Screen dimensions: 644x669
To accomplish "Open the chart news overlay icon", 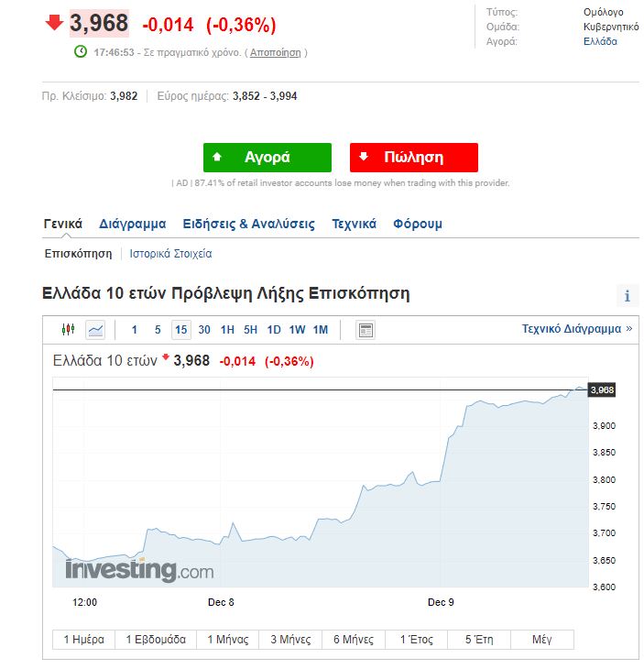I will 366,330.
